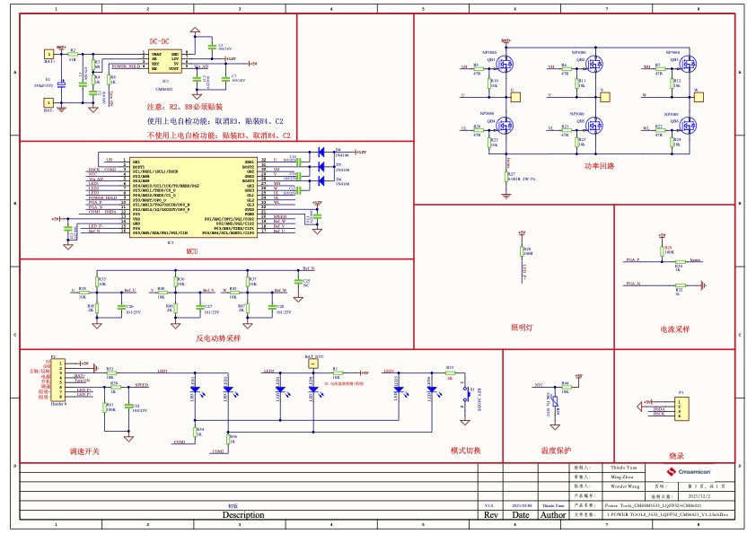
Task: Select the P1 programming header connector
Action: pos(681,408)
